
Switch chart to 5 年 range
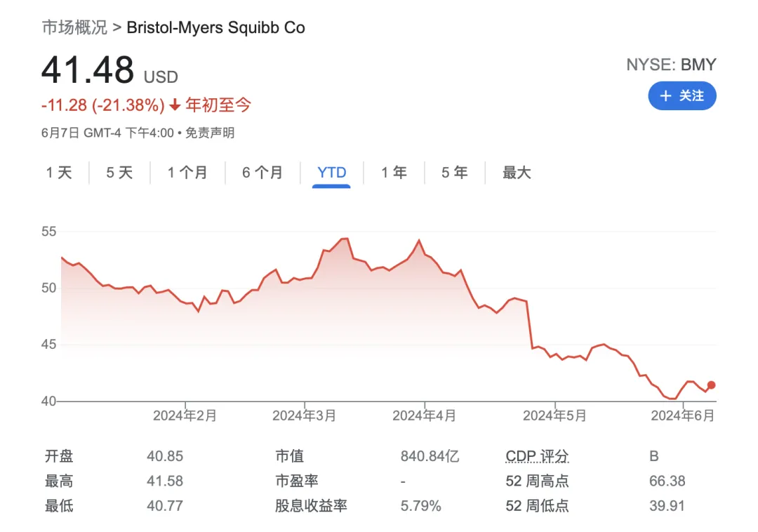(454, 173)
